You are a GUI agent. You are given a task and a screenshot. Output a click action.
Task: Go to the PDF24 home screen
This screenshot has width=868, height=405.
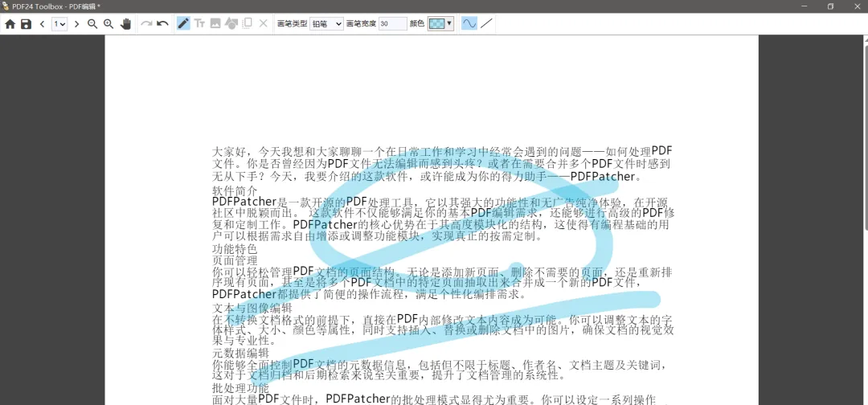pyautogui.click(x=10, y=24)
